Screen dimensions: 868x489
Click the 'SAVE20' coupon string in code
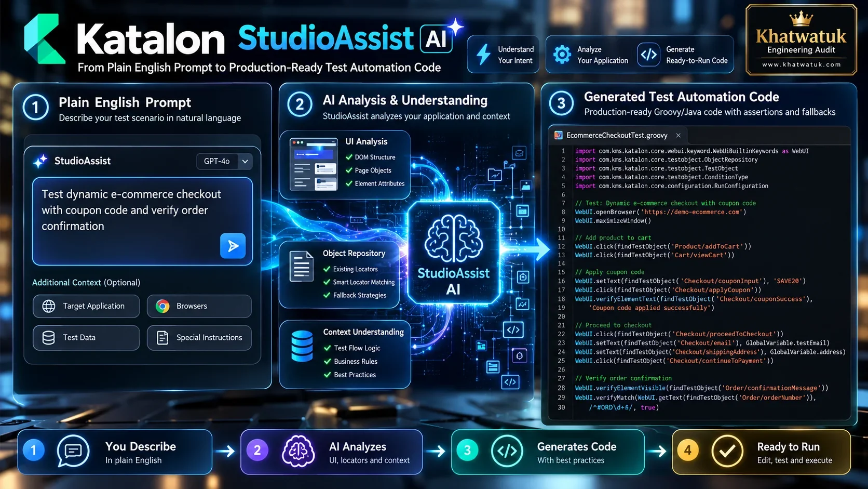(789, 281)
